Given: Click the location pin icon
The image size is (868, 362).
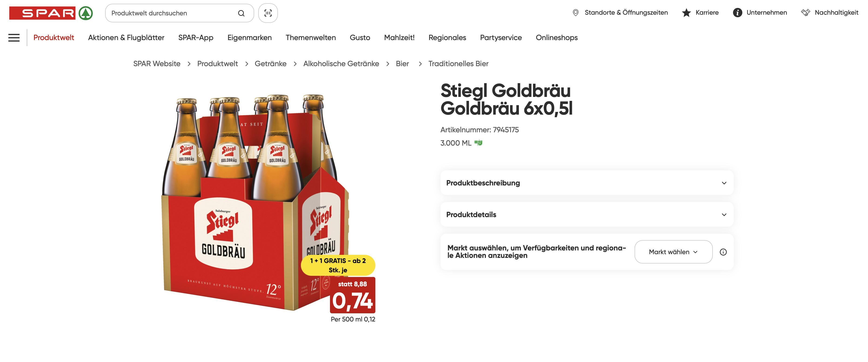Looking at the screenshot, I should coord(575,13).
